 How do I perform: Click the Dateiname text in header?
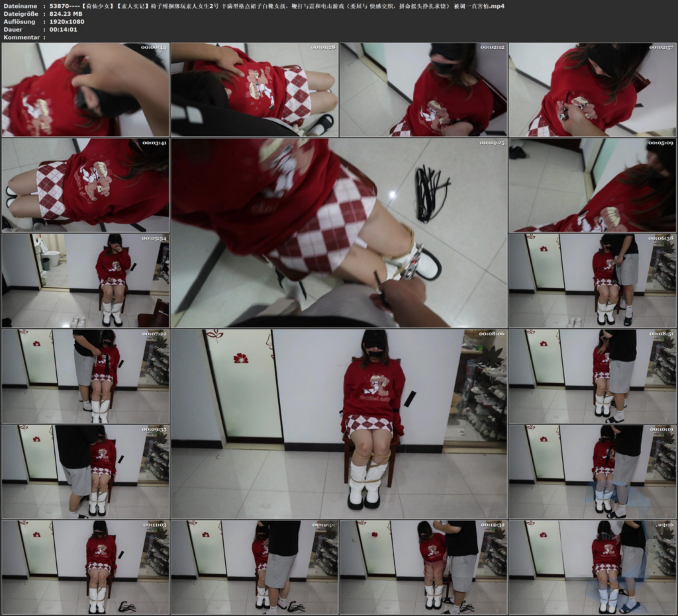(21, 6)
